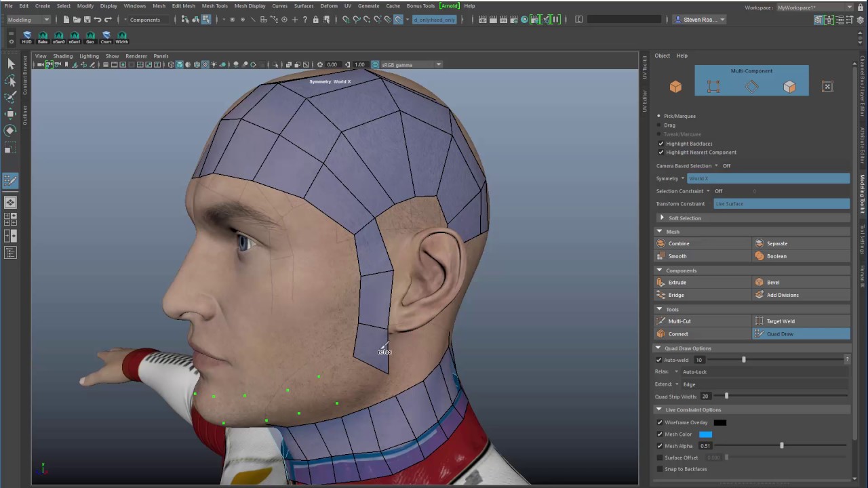The height and width of the screenshot is (488, 868).
Task: Open the Modeling menu set dropdown
Action: (x=27, y=20)
